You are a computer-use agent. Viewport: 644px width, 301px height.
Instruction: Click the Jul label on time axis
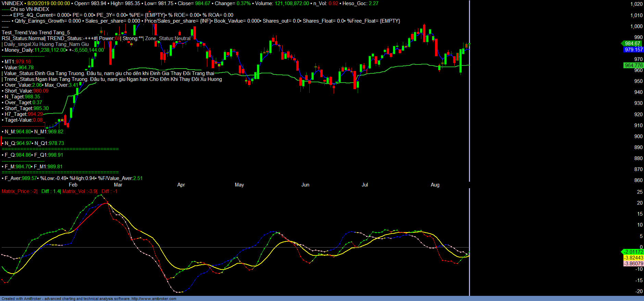pyautogui.click(x=365, y=185)
